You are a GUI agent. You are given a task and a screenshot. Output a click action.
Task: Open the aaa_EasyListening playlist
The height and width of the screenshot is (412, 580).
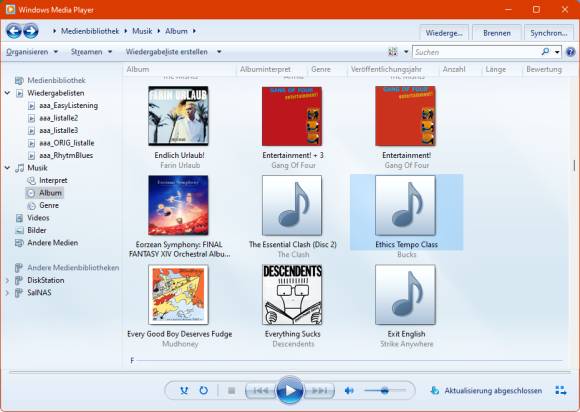[x=68, y=105]
